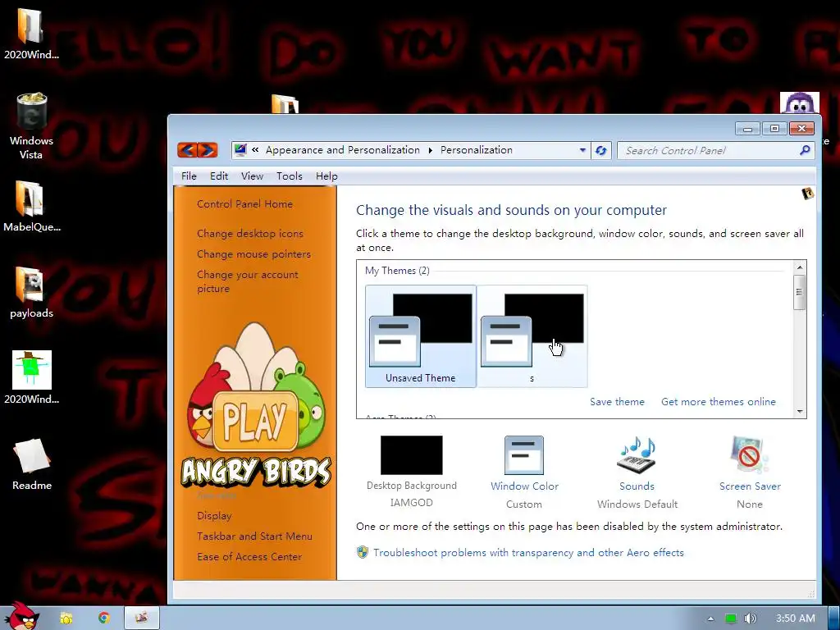Select the half-hidden folder behind the window
840x630 pixels.
coord(285,104)
